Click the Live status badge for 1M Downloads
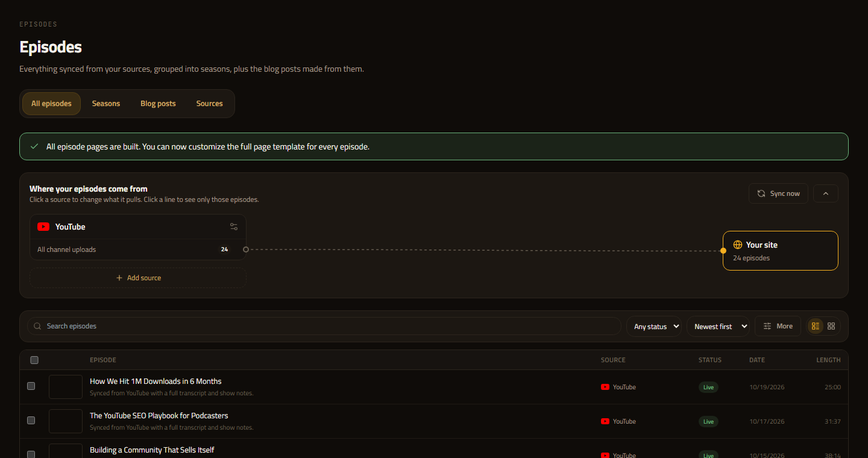This screenshot has height=458, width=868. (708, 387)
